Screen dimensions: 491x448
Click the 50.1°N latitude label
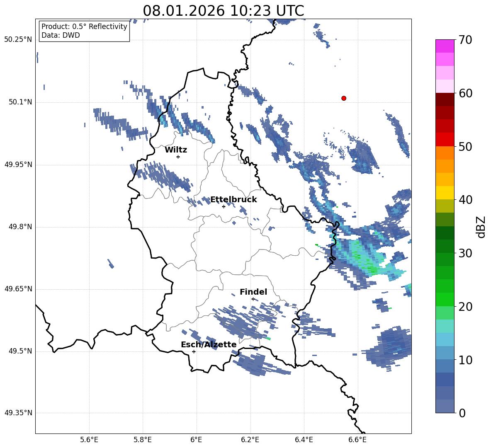point(20,102)
